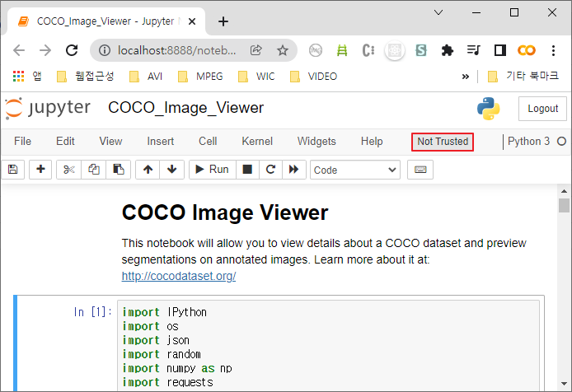The height and width of the screenshot is (392, 572).
Task: Open the MPEG bookmark folder
Action: (200, 77)
